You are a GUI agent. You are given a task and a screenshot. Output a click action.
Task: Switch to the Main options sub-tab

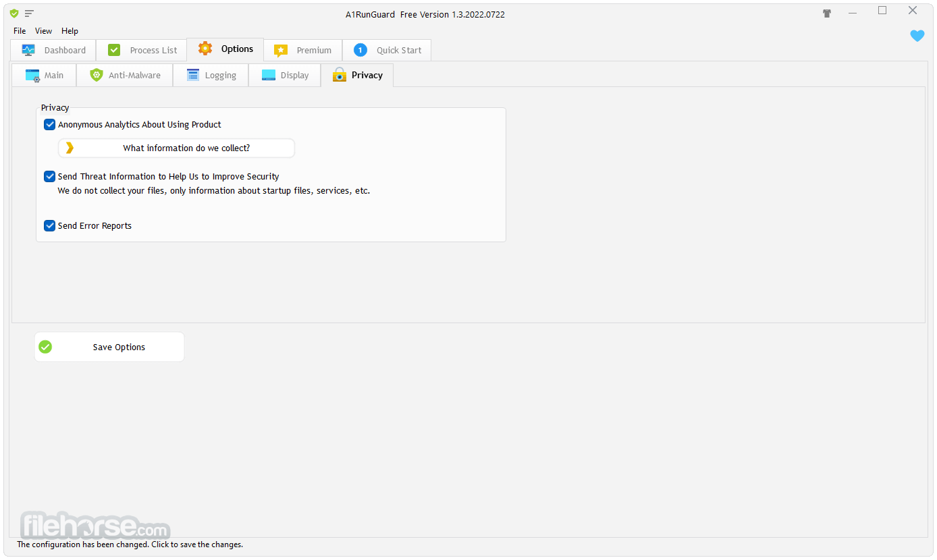pyautogui.click(x=45, y=76)
